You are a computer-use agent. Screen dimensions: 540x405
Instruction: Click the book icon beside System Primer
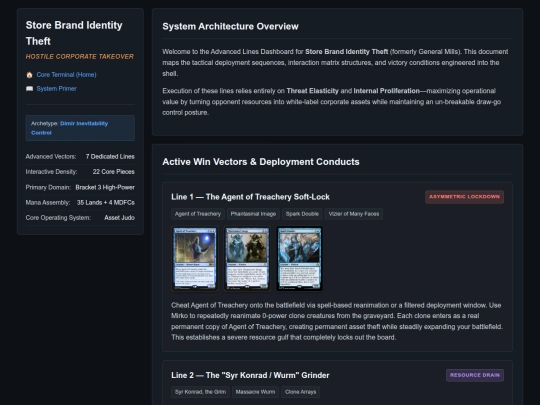(x=29, y=89)
